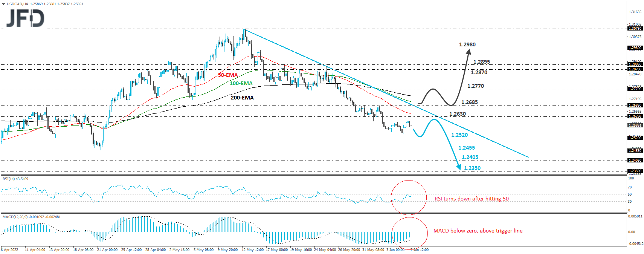Select the blue 1.2520 support label
The image size is (644, 254).
pos(459,135)
